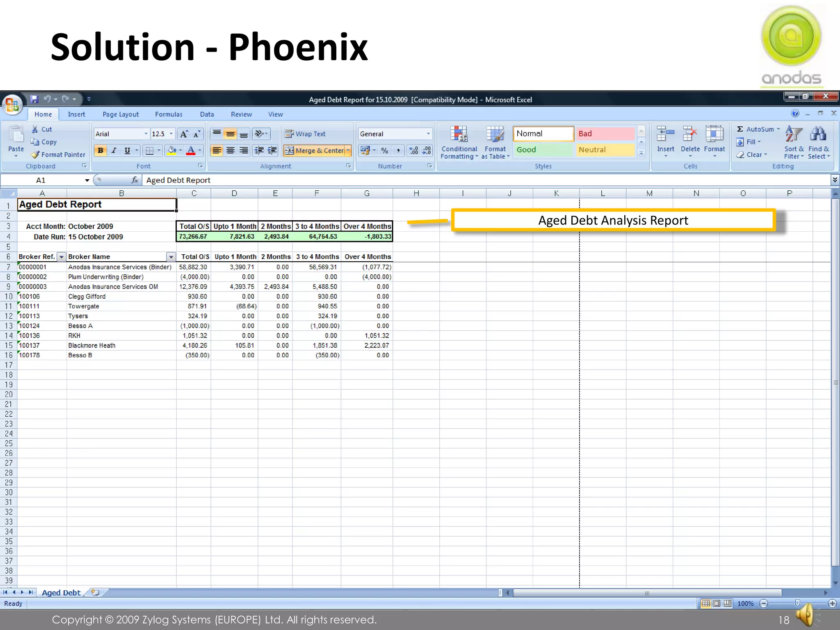
Task: Toggle horizontal Center alignment
Action: (230, 151)
